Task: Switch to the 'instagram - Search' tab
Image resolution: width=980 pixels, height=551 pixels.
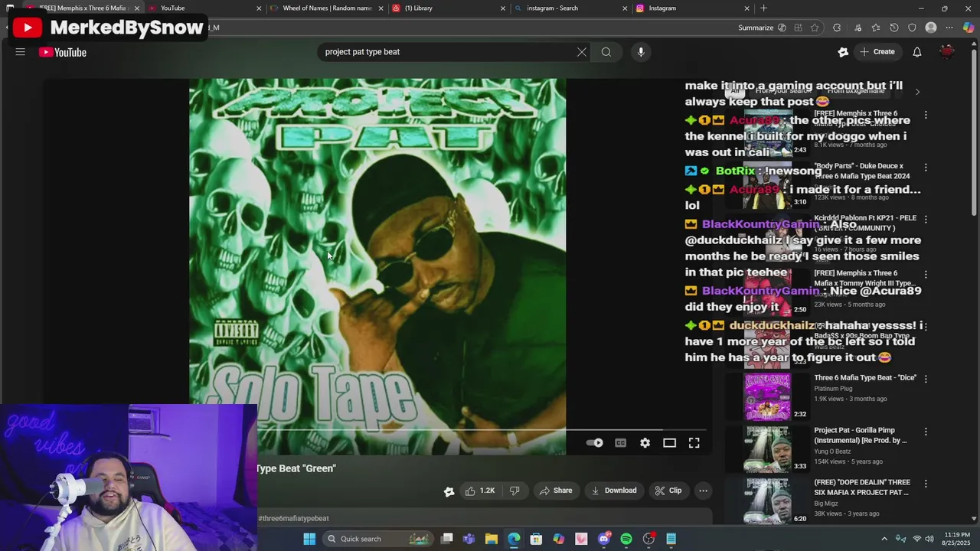Action: (x=571, y=8)
